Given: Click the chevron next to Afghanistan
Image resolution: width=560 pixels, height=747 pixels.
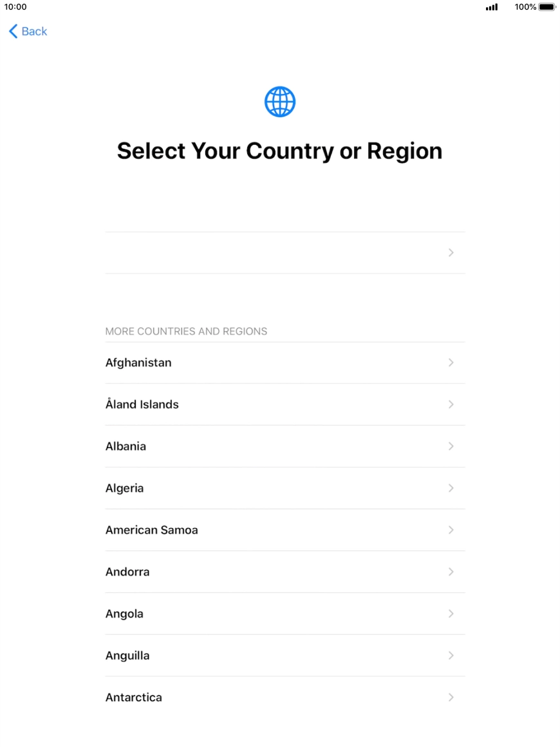Looking at the screenshot, I should click(451, 363).
